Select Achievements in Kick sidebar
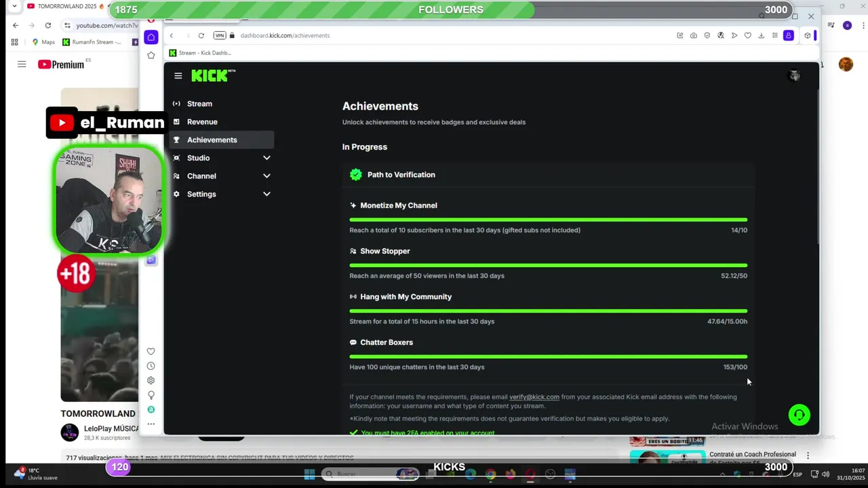 coord(221,140)
